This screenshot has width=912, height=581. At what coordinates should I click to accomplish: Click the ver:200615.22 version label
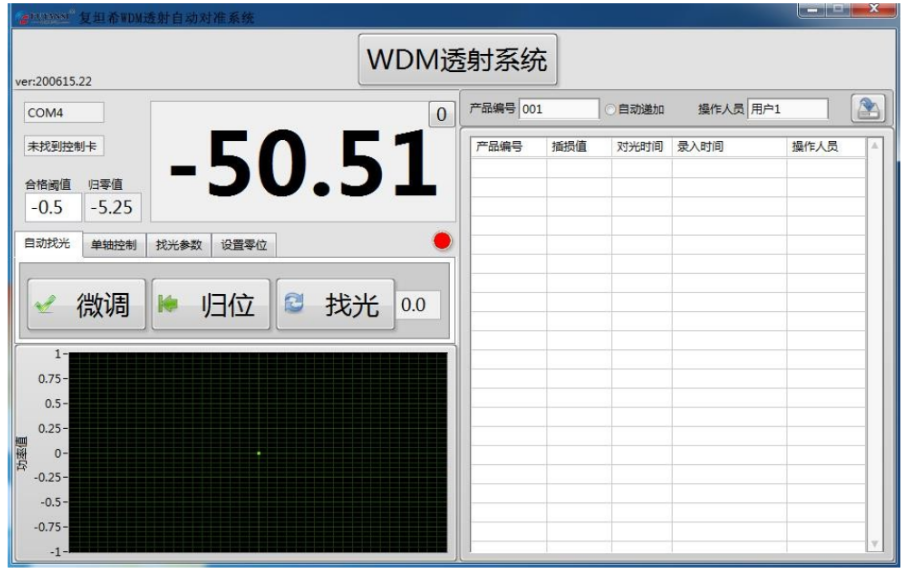point(54,81)
